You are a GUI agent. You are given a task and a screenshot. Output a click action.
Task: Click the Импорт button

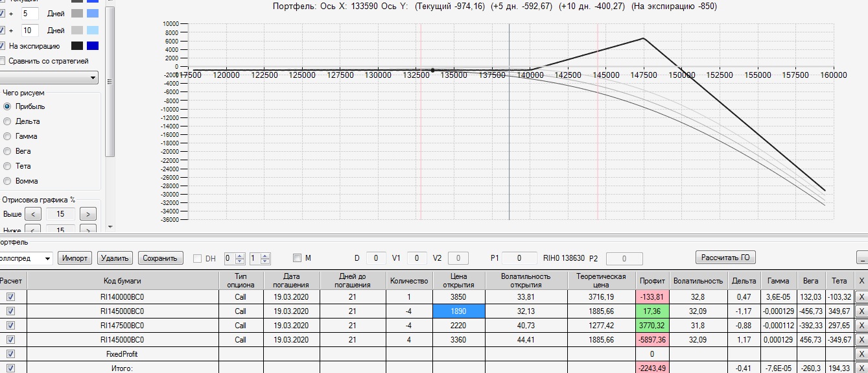75,258
